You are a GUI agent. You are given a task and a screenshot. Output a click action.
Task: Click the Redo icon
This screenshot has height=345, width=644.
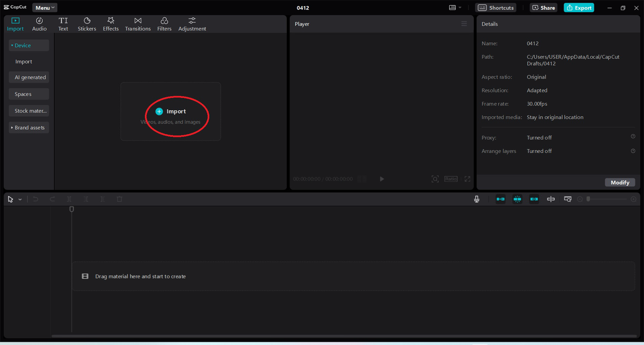point(52,199)
